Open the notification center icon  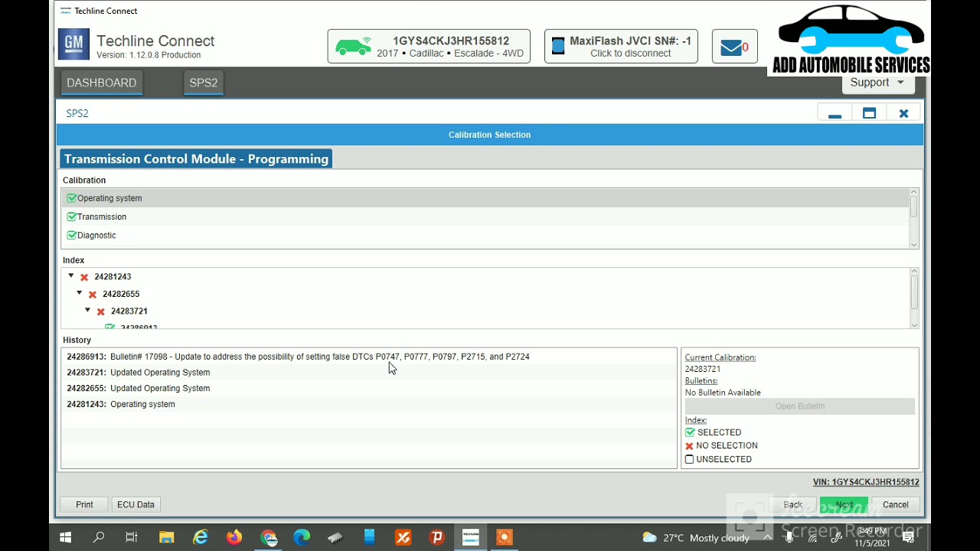coord(907,537)
